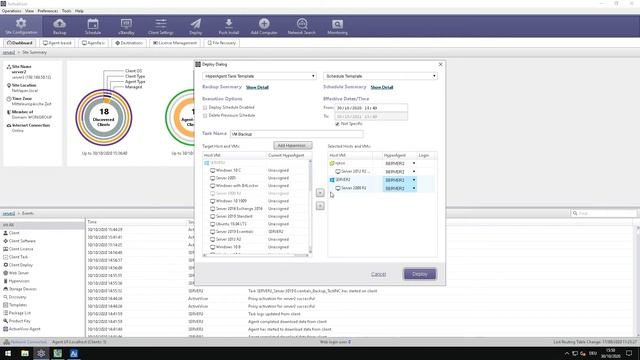Image resolution: width=640 pixels, height=360 pixels.
Task: Open the HyperAgent Task Template dropdown
Action: [x=259, y=76]
